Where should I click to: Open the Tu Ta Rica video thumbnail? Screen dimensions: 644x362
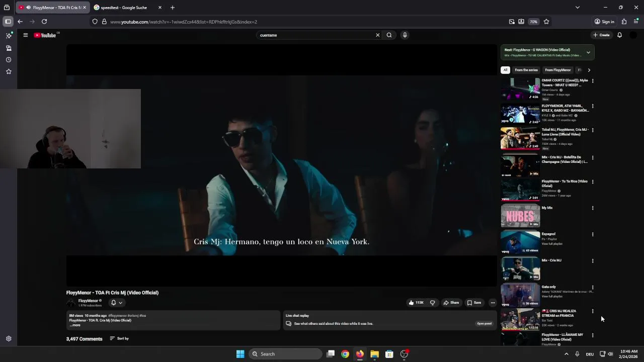520,190
